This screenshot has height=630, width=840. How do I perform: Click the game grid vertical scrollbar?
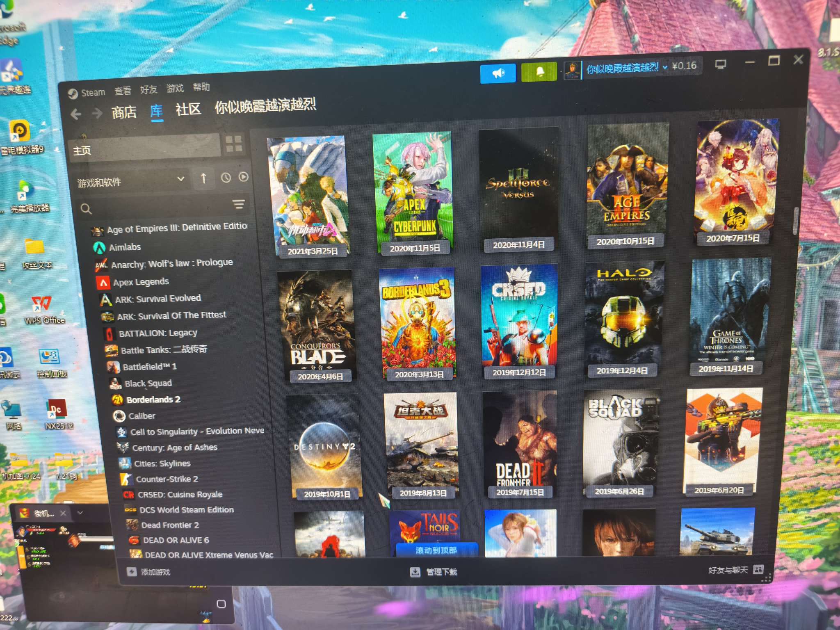797,221
